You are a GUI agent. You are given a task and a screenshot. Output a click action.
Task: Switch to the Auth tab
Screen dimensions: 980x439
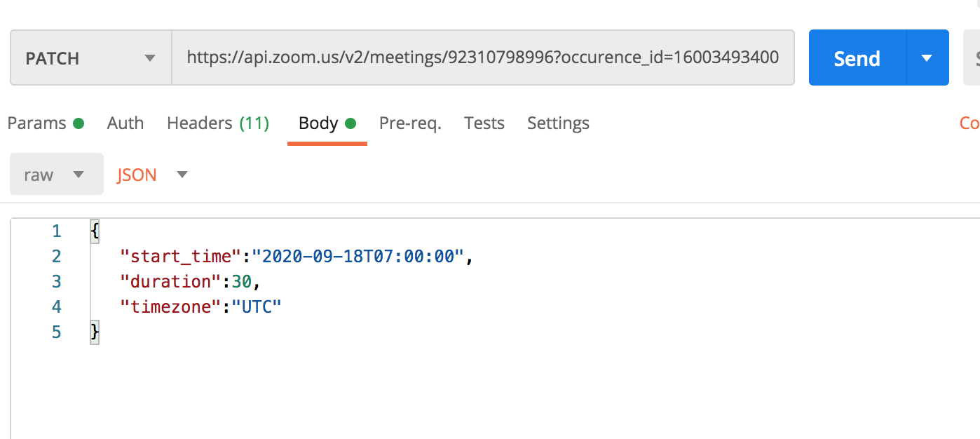click(125, 123)
